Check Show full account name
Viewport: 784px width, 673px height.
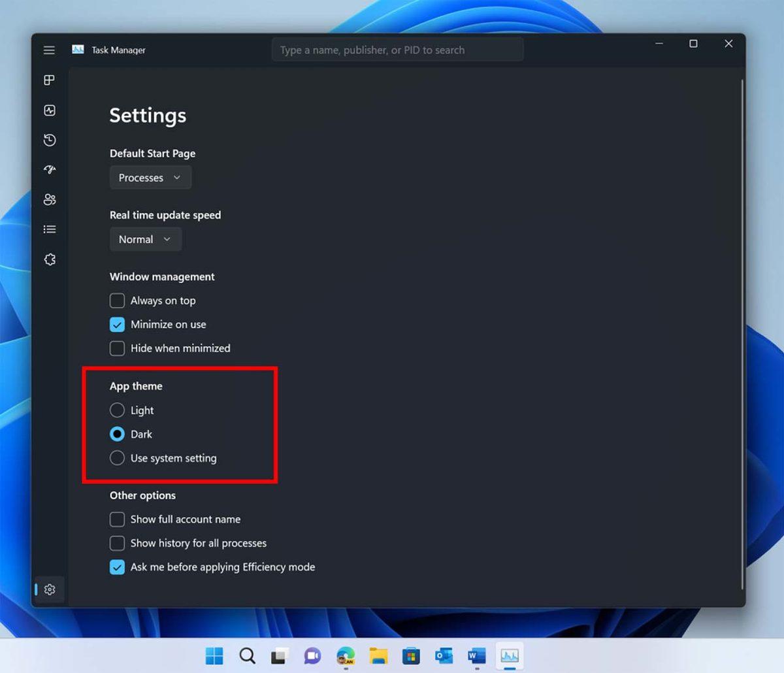pyautogui.click(x=117, y=519)
